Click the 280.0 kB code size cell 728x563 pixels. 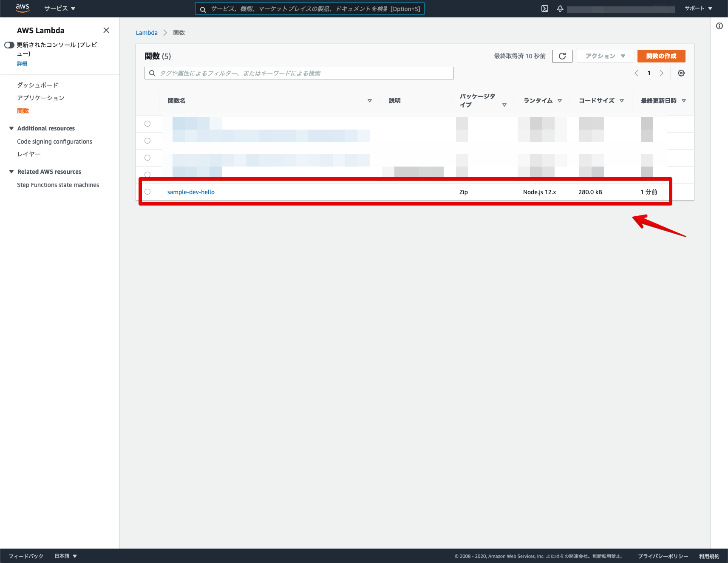pos(590,192)
